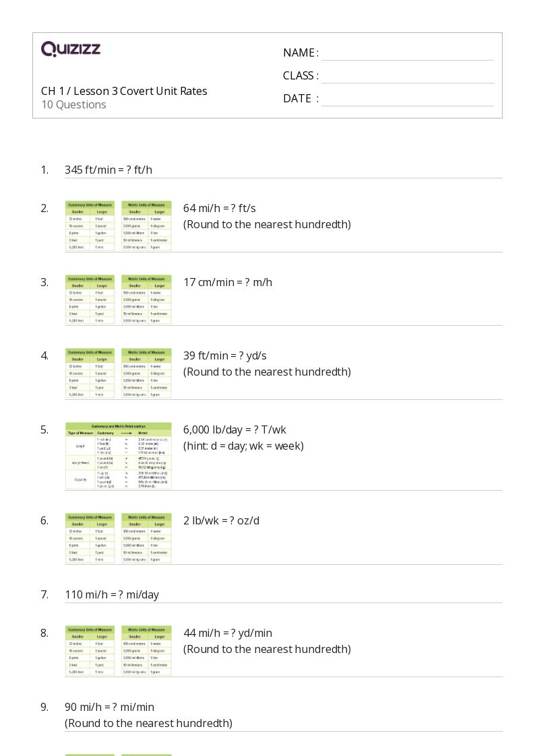The height and width of the screenshot is (756, 535).
Task: Open question 2 customary units table thumbnail
Action: coord(90,226)
